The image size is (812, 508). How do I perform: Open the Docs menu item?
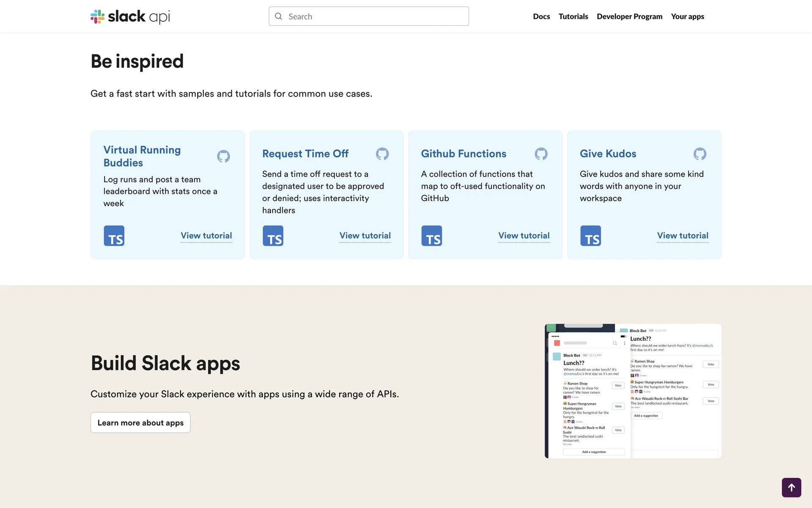[541, 17]
